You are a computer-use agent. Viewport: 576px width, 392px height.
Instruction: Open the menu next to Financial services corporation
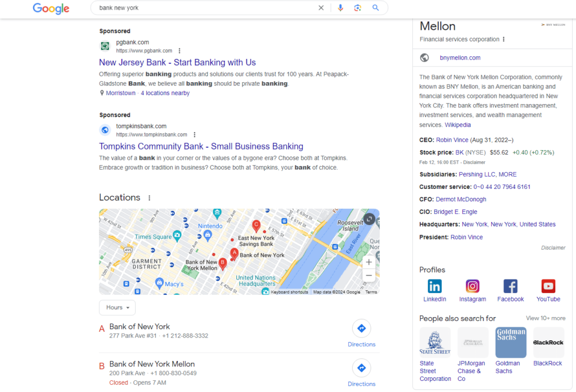point(503,39)
